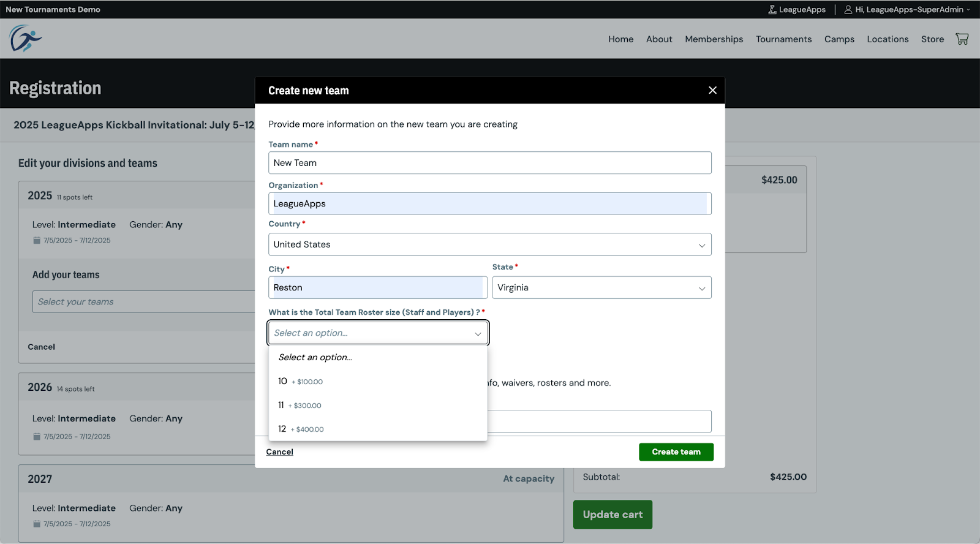Choose roster size 12 for +$400.00
This screenshot has width=980, height=544.
378,429
